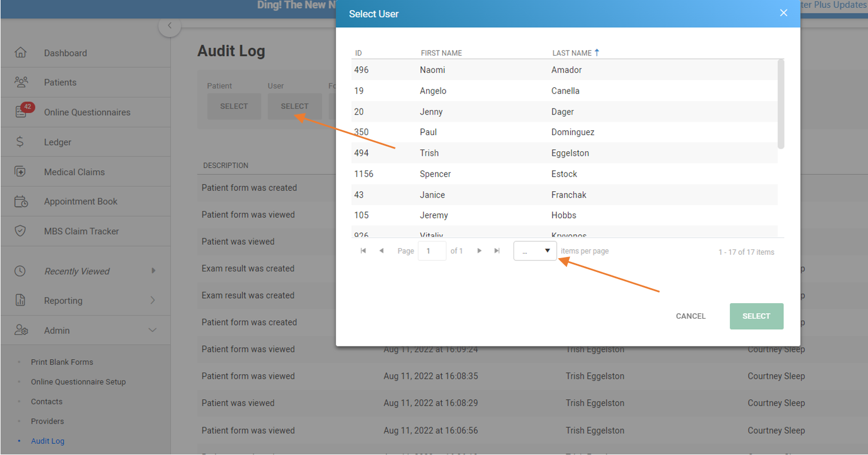
Task: Open the Contacts admin menu entry
Action: coord(46,401)
